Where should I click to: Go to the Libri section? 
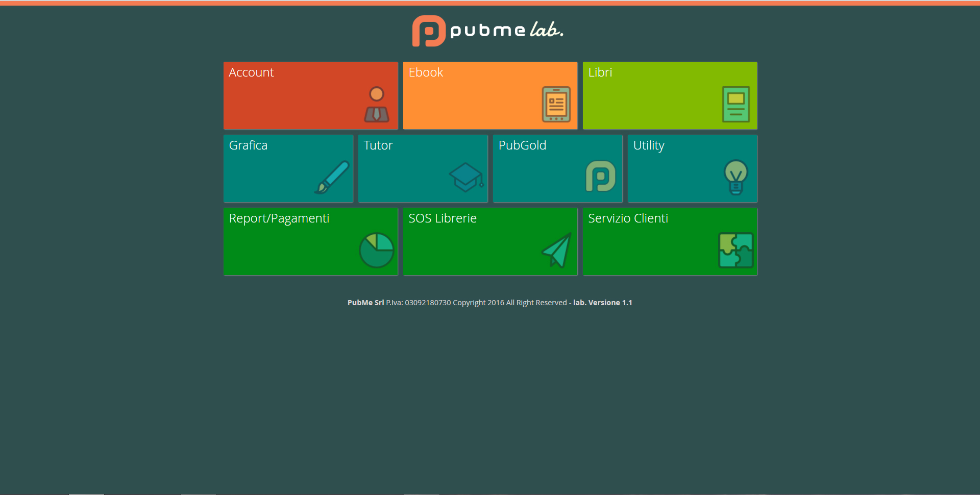[x=670, y=95]
